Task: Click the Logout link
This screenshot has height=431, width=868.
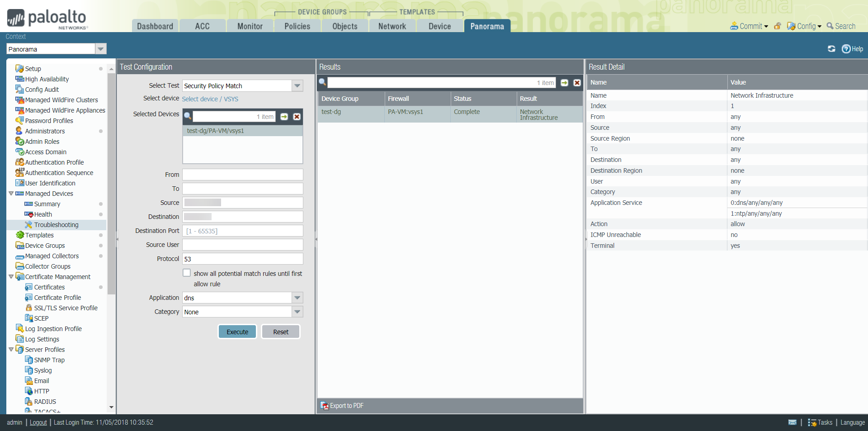Action: [x=38, y=422]
